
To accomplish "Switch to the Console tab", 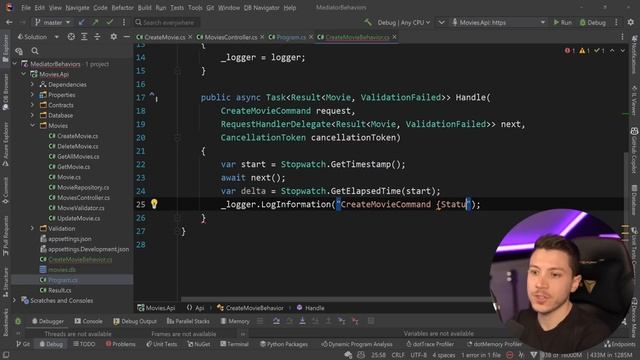I will pos(89,321).
